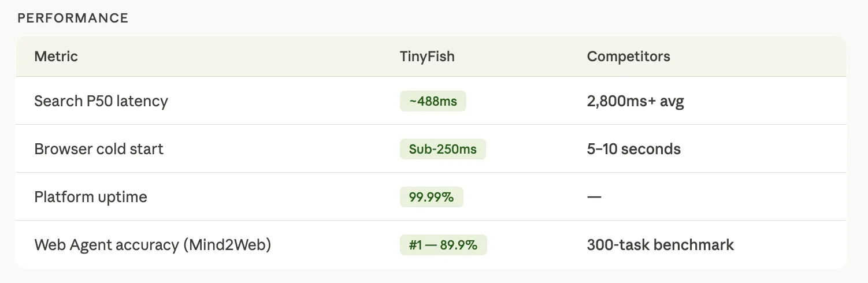Click the #1 rank in accuracy badge
This screenshot has height=283, width=868.
click(416, 245)
